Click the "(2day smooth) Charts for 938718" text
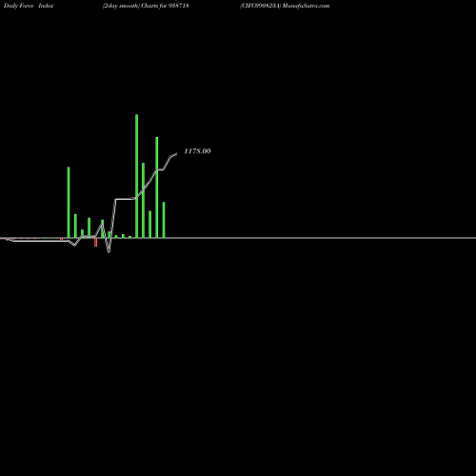The width and height of the screenshot is (476, 476). click(x=146, y=6)
